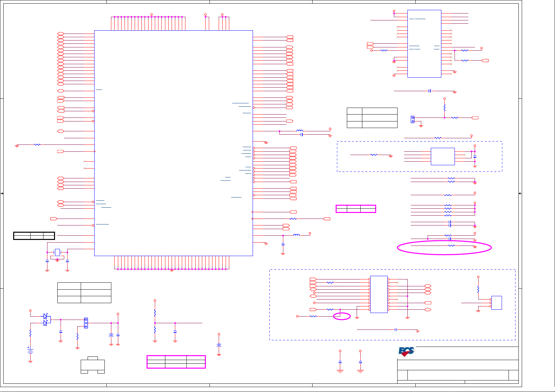Image resolution: width=555 pixels, height=392 pixels.
Task: Select the crystal oscillator symbol beside the main chip
Action: click(57, 252)
